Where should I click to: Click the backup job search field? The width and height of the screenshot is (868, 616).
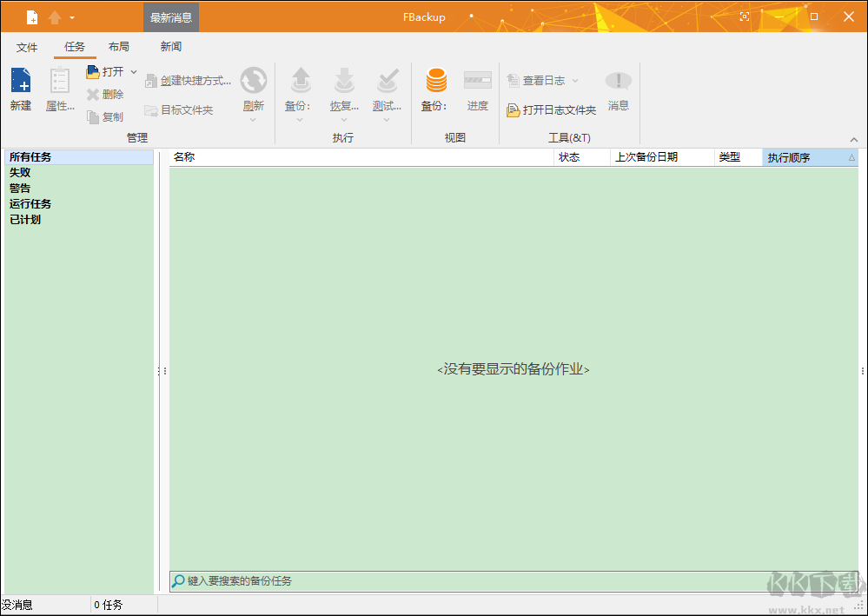[x=514, y=581]
